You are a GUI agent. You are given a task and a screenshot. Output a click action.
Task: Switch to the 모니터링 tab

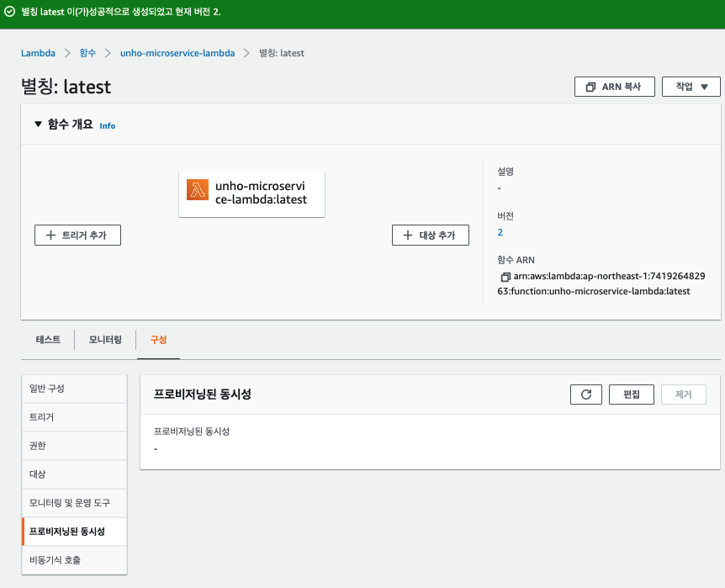point(105,340)
